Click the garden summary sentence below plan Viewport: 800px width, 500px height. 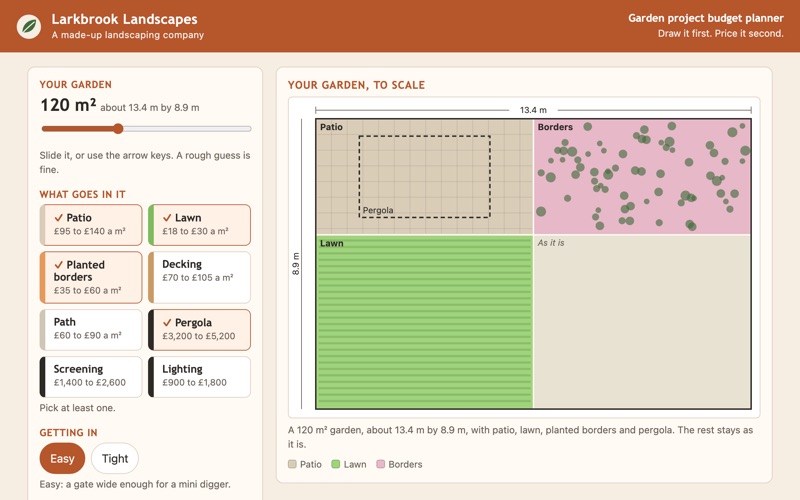click(x=520, y=437)
